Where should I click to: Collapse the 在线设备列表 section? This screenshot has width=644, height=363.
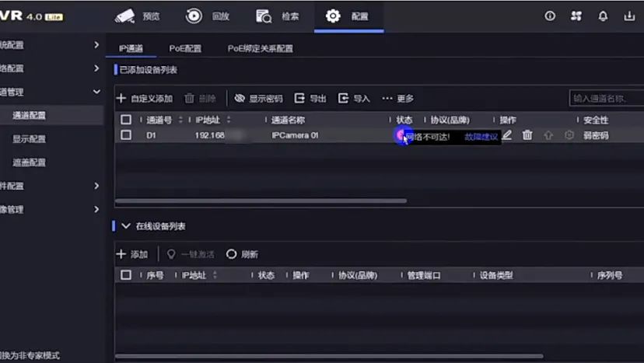point(126,226)
